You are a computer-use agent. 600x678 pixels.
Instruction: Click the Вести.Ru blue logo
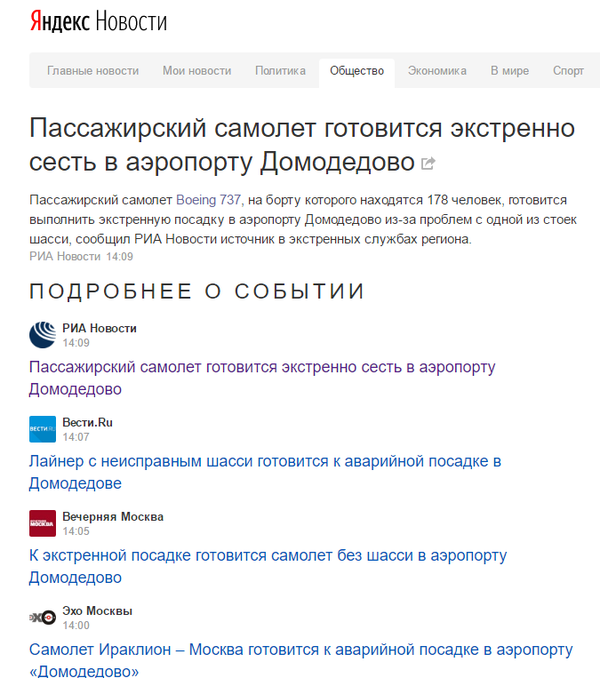(x=42, y=429)
